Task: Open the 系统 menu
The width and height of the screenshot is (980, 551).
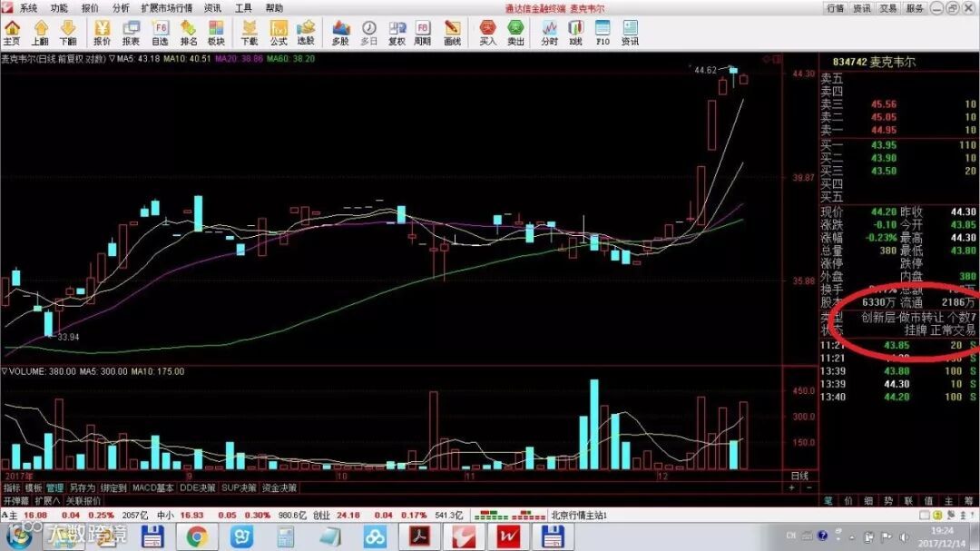Action: 29,8
